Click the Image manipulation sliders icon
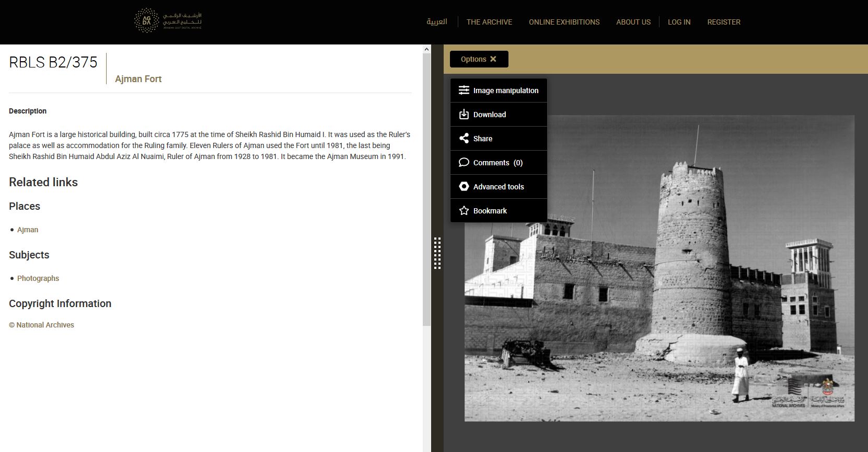Image resolution: width=868 pixels, height=452 pixels. pos(464,90)
